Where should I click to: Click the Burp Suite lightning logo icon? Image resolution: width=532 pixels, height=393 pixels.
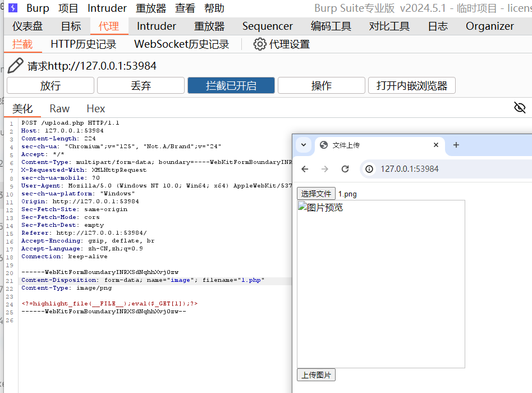(x=13, y=8)
